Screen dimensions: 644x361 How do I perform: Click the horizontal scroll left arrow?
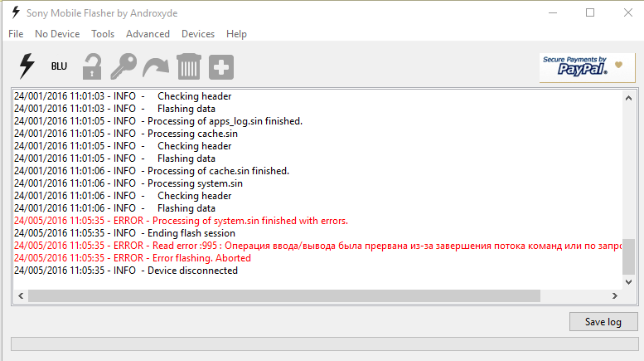point(21,295)
